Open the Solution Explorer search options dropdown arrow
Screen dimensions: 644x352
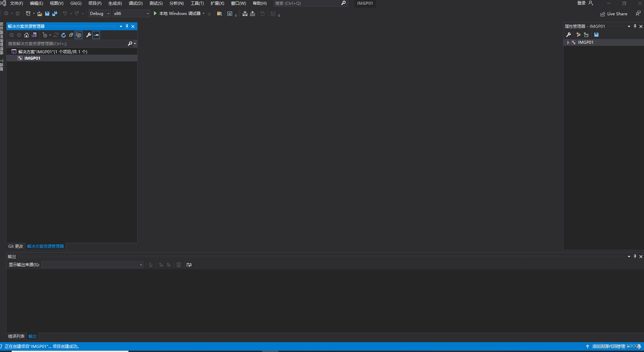pyautogui.click(x=135, y=43)
